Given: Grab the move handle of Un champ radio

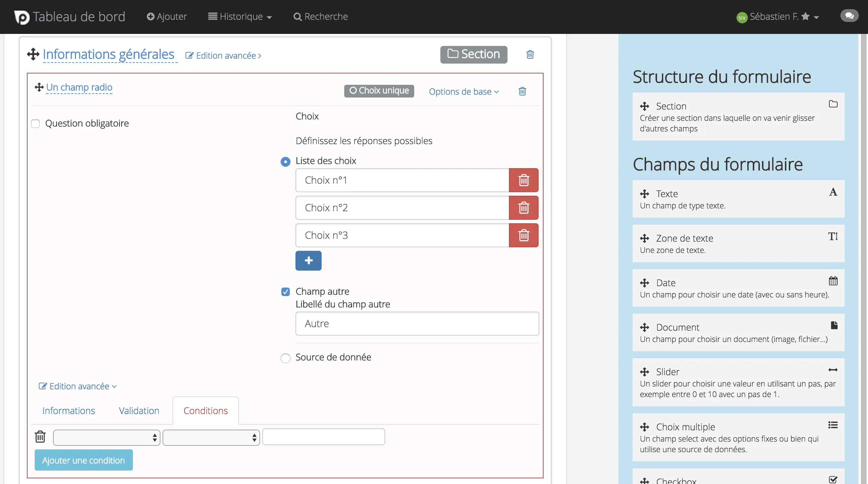Looking at the screenshot, I should click(39, 87).
